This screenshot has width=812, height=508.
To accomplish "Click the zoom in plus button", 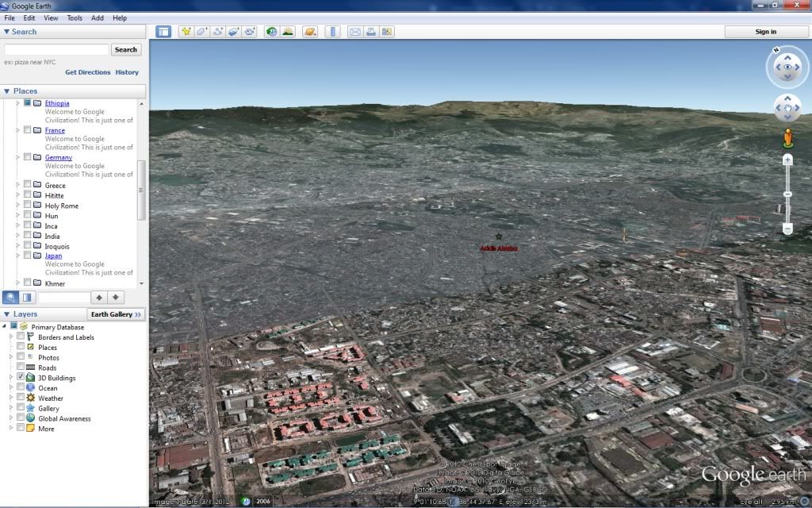I will point(787,160).
